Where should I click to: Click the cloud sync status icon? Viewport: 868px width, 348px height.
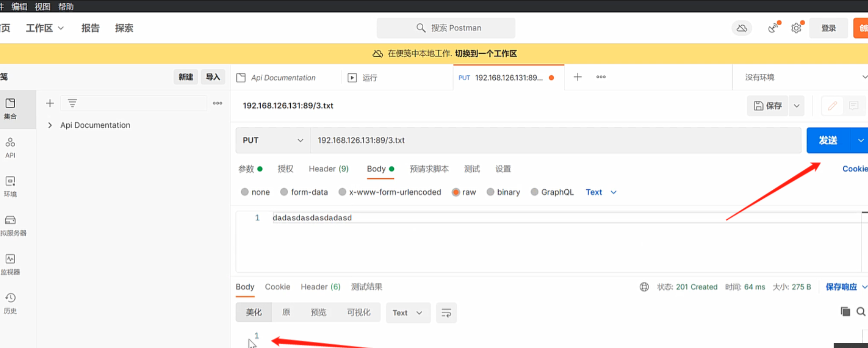[x=742, y=28]
